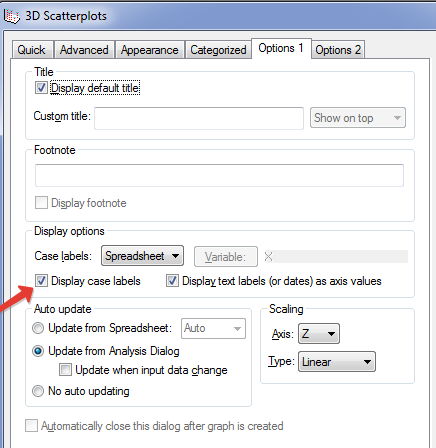Viewport: 436px width, 448px height.
Task: Choose No auto updating option
Action: pyautogui.click(x=38, y=391)
